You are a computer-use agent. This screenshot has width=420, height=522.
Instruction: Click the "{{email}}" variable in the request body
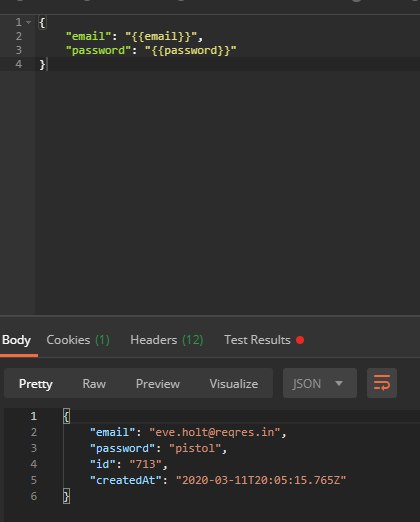pyautogui.click(x=161, y=36)
